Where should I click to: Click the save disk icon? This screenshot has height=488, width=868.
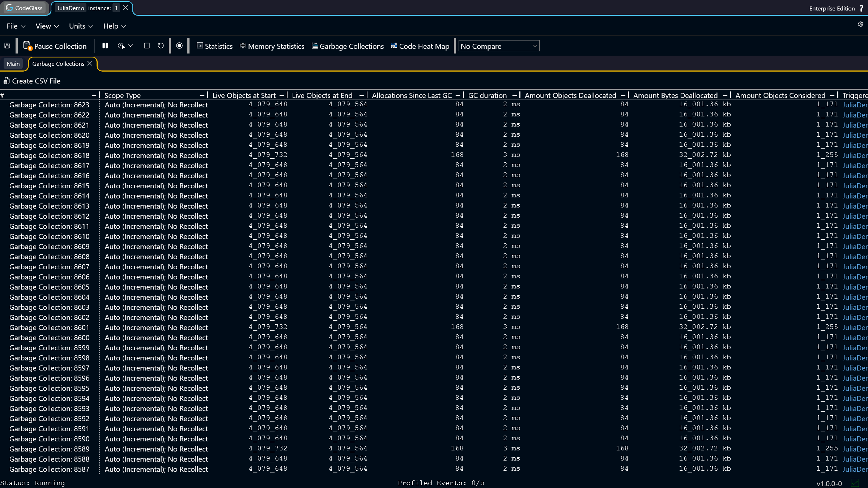click(x=7, y=46)
